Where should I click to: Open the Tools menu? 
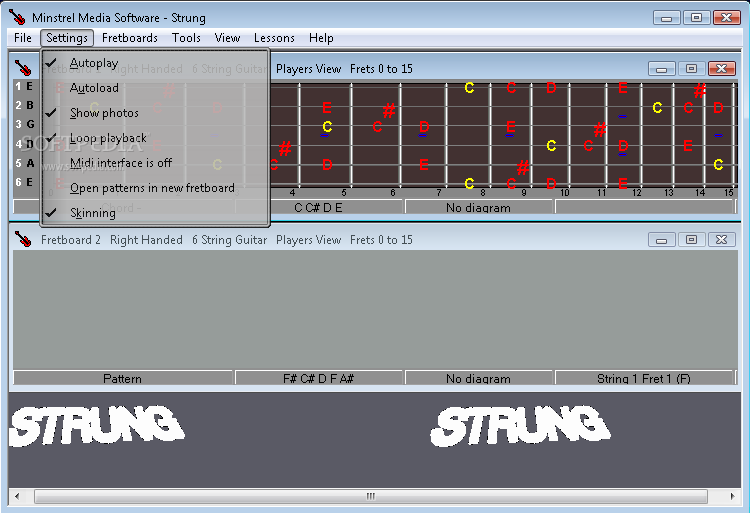pos(186,38)
